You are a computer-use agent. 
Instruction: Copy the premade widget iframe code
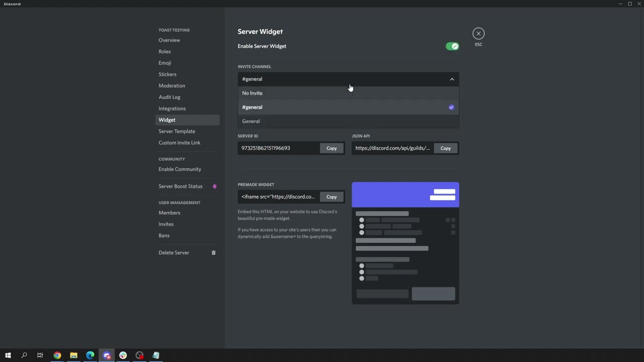click(x=332, y=197)
